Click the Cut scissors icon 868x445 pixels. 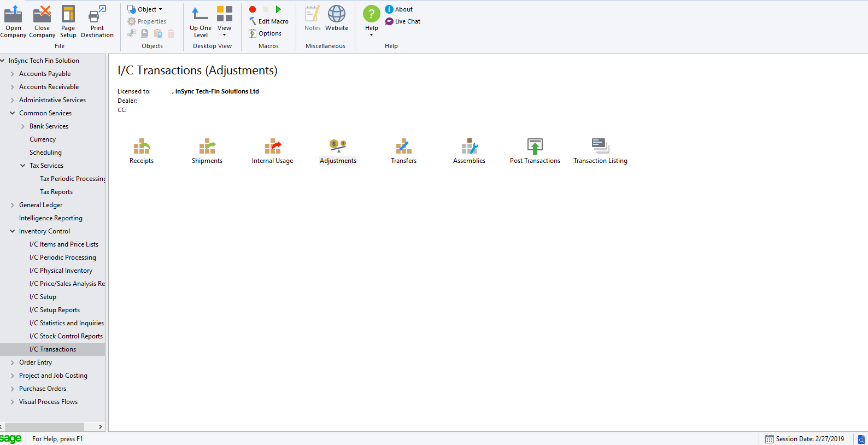pyautogui.click(x=132, y=33)
